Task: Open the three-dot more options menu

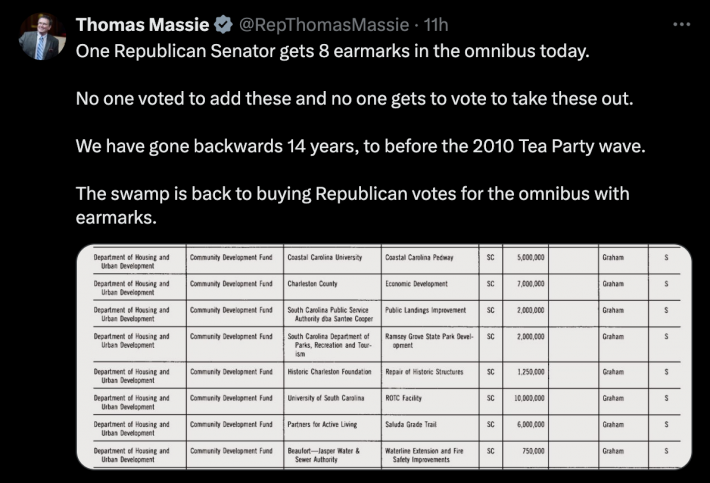Action: [x=680, y=24]
